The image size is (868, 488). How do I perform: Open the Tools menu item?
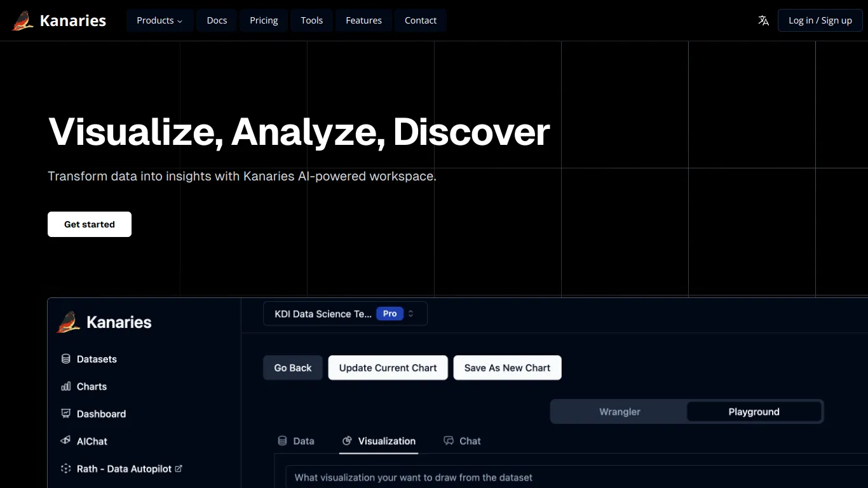point(312,20)
